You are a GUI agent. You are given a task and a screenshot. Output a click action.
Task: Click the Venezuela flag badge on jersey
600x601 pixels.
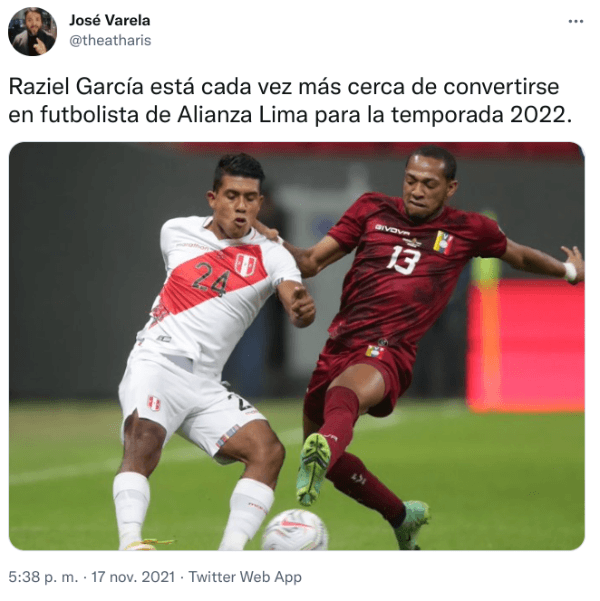click(443, 243)
